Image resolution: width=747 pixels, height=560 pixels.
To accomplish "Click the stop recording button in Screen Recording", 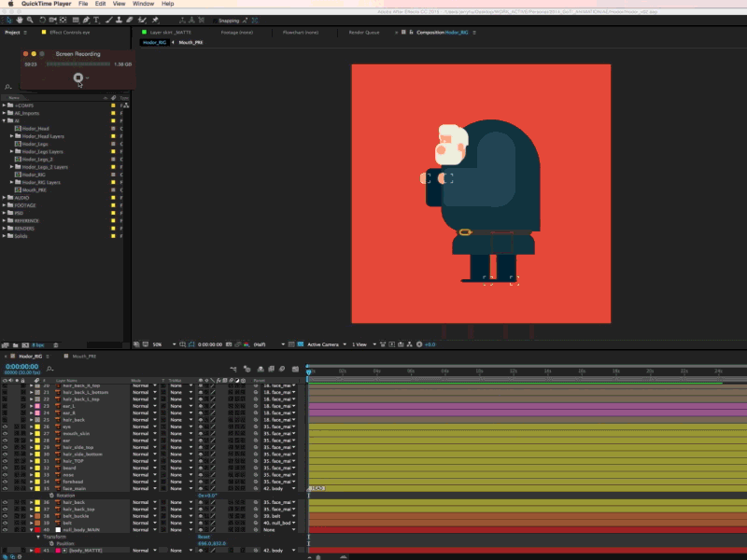I will [78, 77].
